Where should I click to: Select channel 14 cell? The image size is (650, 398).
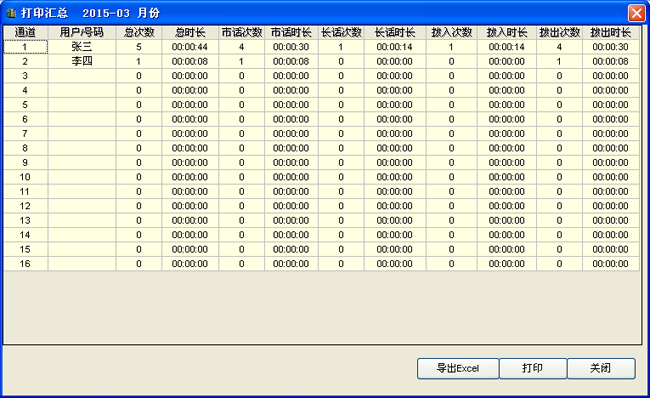tap(25, 235)
